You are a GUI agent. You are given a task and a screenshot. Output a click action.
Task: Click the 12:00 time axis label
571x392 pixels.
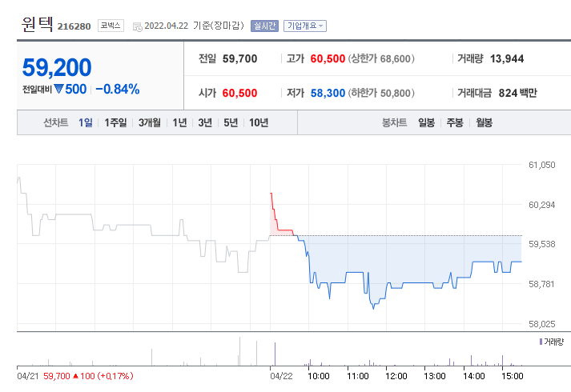tap(396, 376)
